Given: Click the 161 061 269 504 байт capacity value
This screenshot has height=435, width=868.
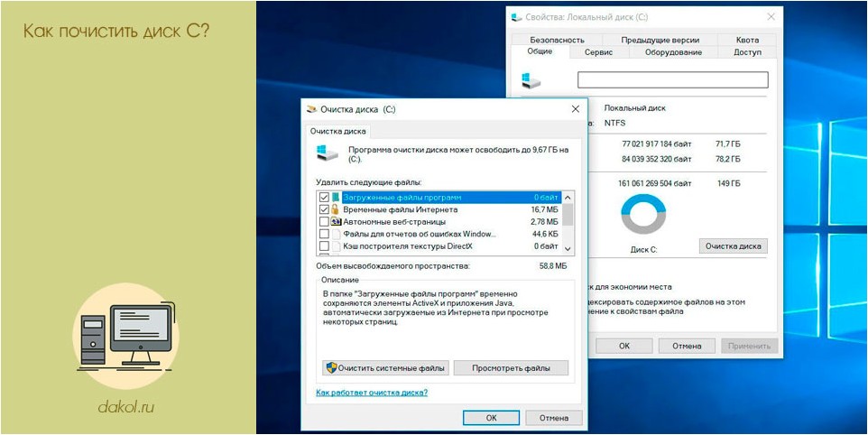Looking at the screenshot, I should [x=655, y=183].
